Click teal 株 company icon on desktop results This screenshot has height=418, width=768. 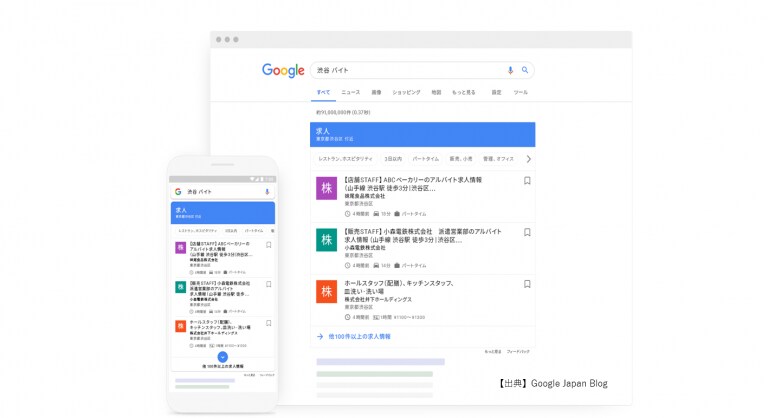(326, 240)
